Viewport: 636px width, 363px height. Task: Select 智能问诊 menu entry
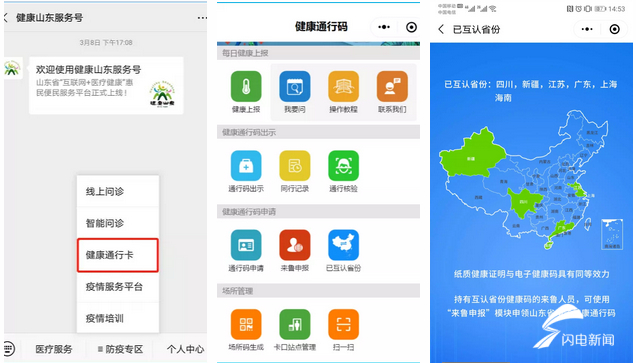point(118,223)
